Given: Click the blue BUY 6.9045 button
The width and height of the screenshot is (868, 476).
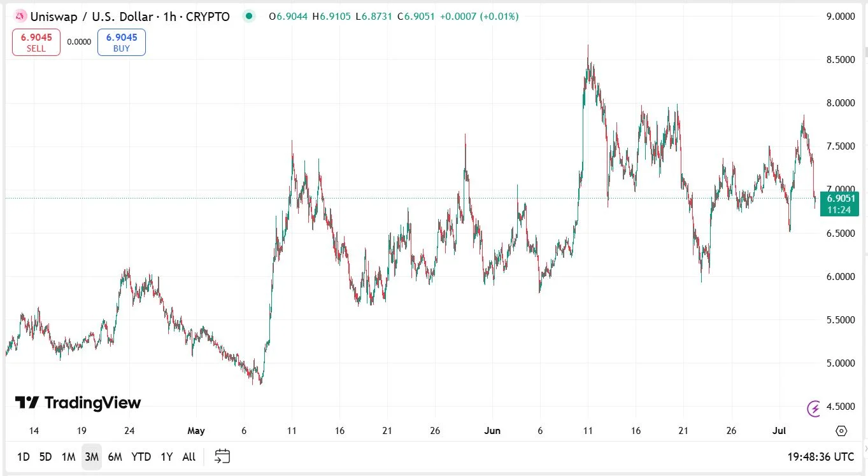Looking at the screenshot, I should 122,43.
